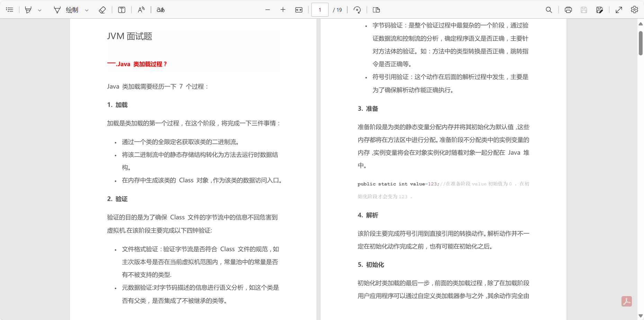
Task: Activate the 绘制 draw tool
Action: (x=66, y=10)
